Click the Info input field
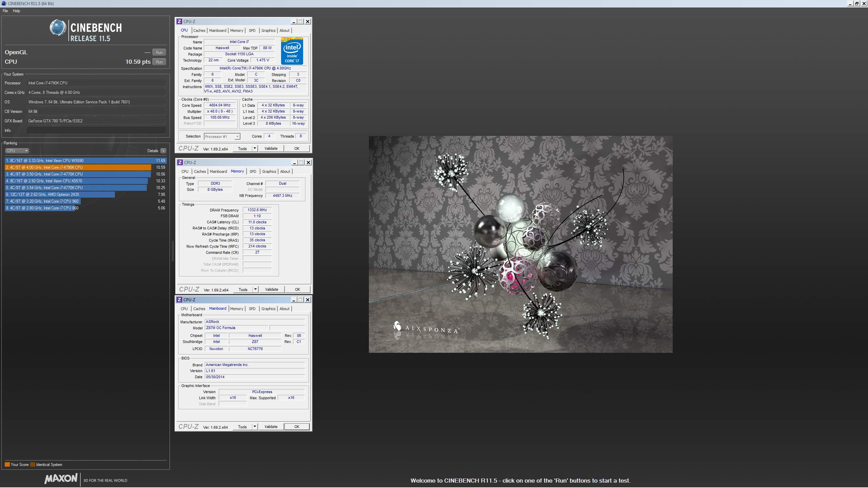This screenshot has height=488, width=868. point(96,130)
